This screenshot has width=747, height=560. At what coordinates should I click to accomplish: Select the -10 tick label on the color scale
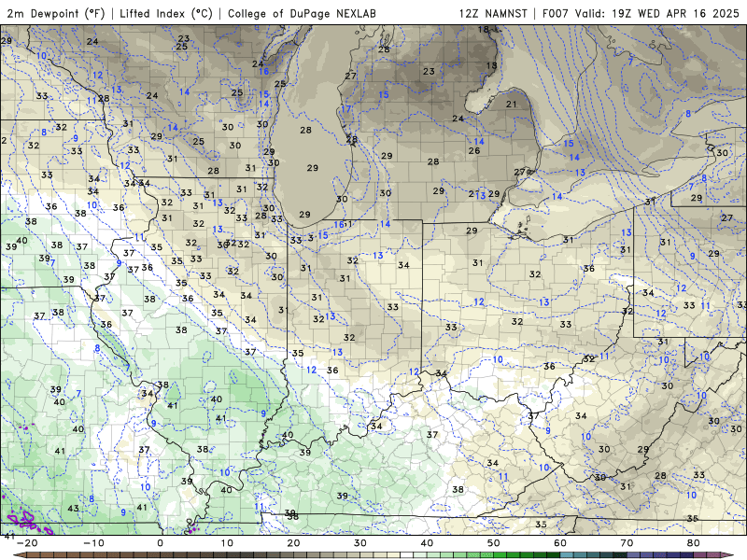(x=93, y=543)
